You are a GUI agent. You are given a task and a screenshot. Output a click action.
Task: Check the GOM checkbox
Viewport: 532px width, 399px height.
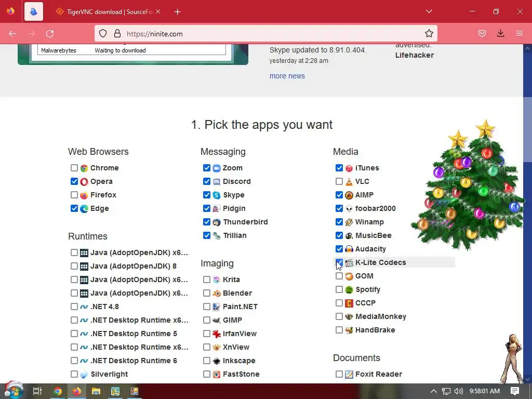339,276
